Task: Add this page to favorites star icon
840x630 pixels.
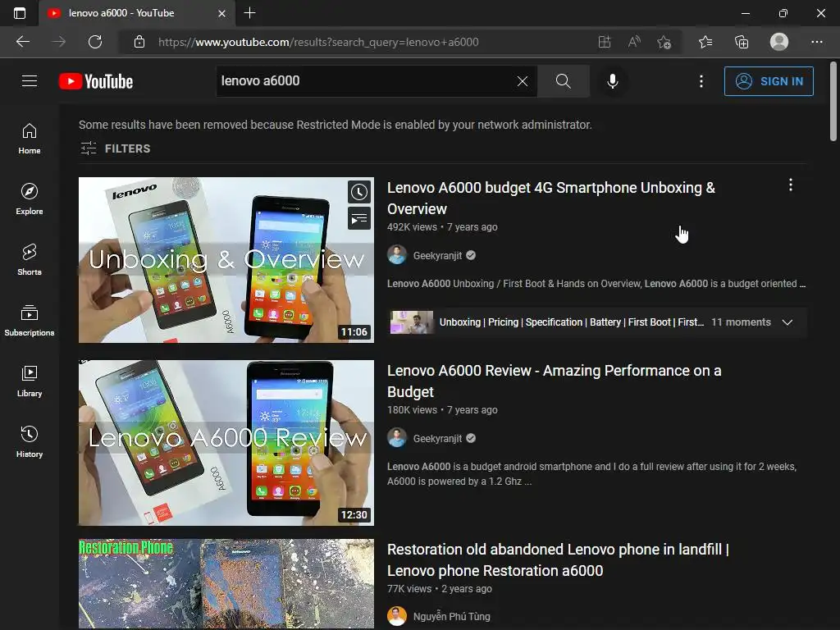Action: pos(664,42)
